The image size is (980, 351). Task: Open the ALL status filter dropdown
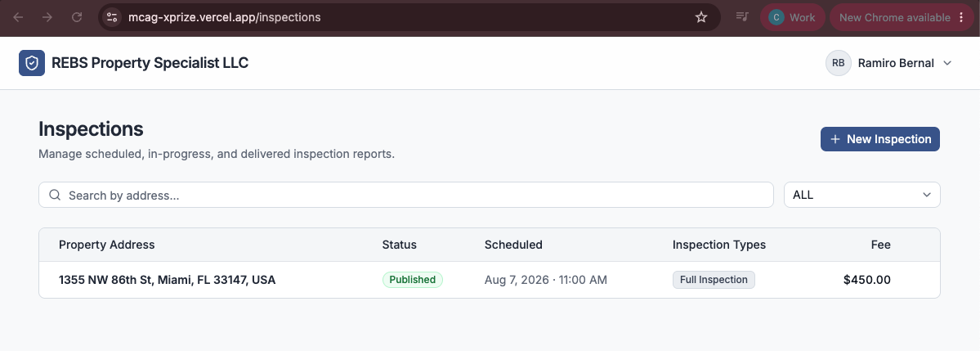tap(861, 195)
